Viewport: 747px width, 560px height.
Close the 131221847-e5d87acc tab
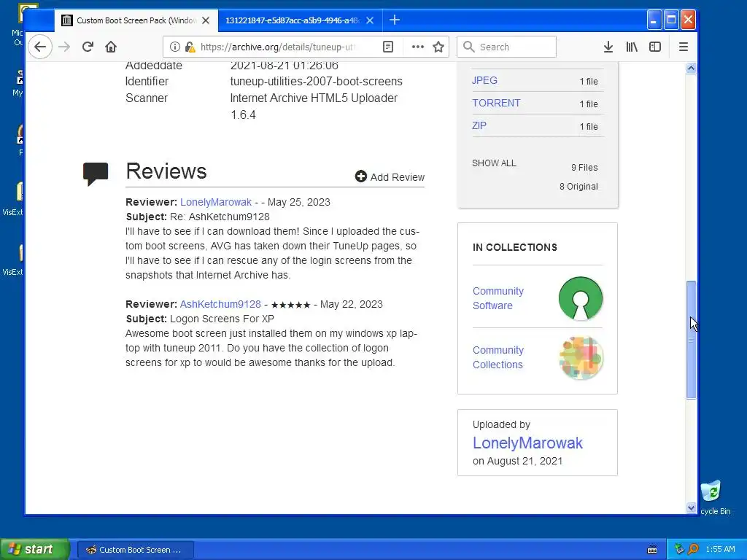click(x=370, y=20)
